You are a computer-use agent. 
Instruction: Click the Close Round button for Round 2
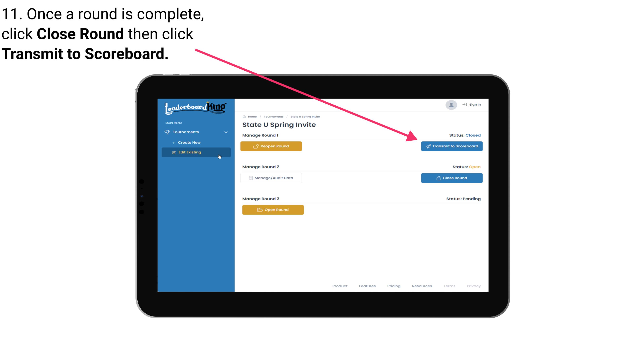pyautogui.click(x=452, y=178)
